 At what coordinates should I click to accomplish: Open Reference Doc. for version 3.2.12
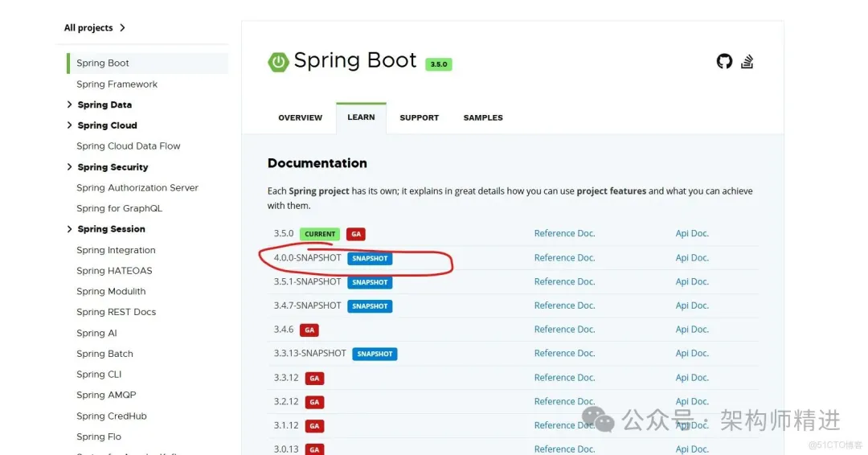tap(565, 401)
